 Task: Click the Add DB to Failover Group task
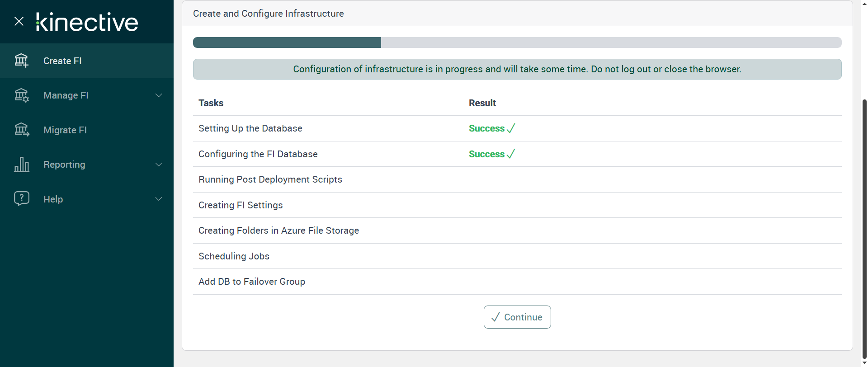pos(252,282)
